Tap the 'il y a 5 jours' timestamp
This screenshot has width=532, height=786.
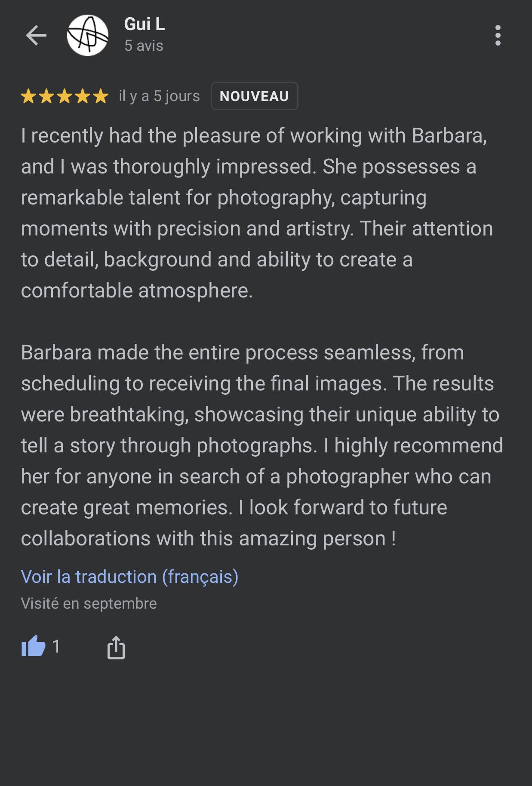click(159, 96)
